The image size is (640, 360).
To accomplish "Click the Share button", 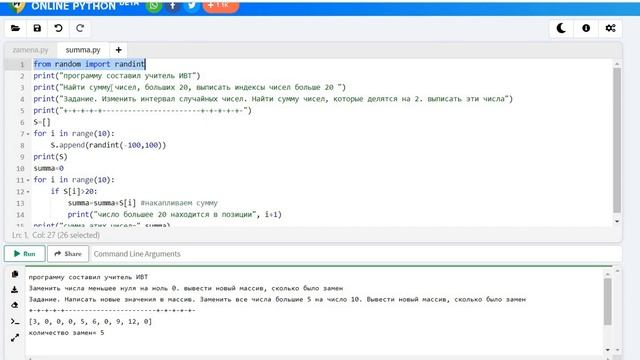I will (x=68, y=253).
